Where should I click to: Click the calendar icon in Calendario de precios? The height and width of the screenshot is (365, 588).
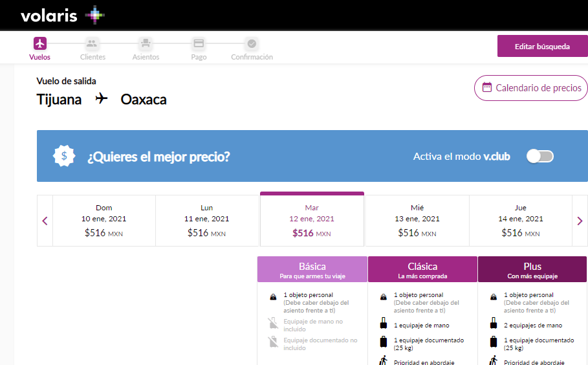click(487, 88)
